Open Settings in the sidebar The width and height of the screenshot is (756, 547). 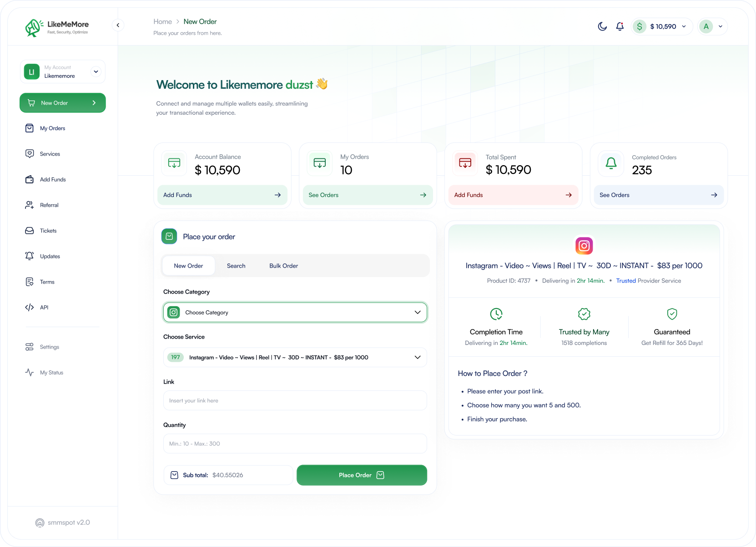tap(49, 347)
